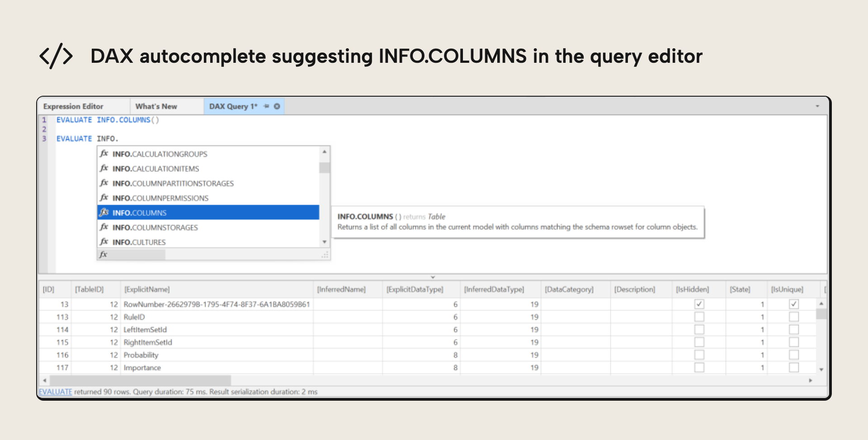The image size is (868, 440).
Task: Click the autocomplete scrollbar thumb
Action: point(325,168)
